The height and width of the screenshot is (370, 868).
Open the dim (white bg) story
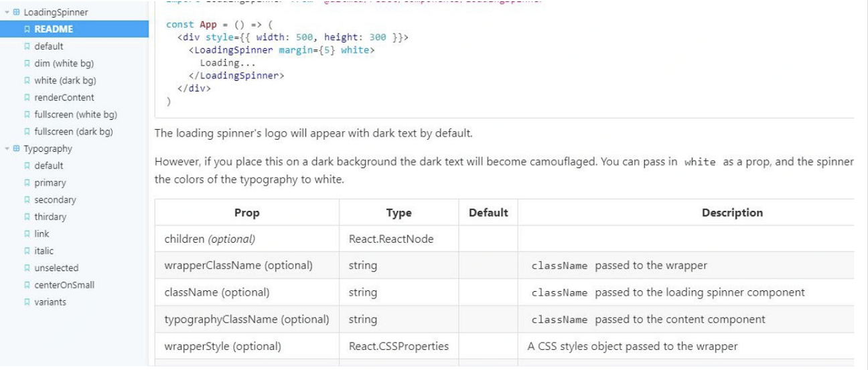(x=64, y=64)
